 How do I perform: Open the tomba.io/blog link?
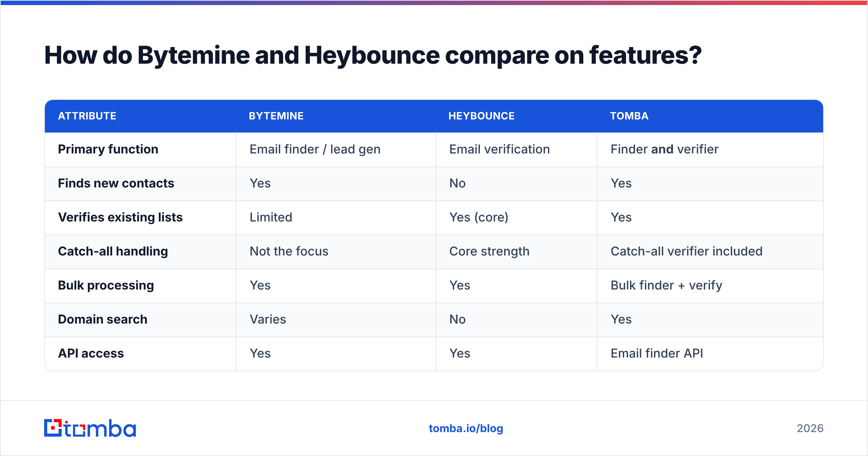(466, 428)
